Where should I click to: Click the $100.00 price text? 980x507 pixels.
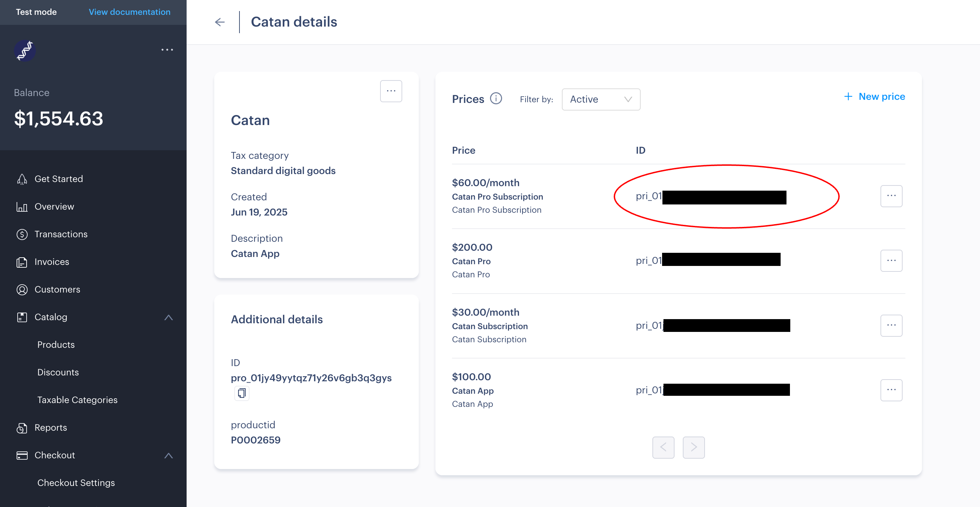(471, 377)
